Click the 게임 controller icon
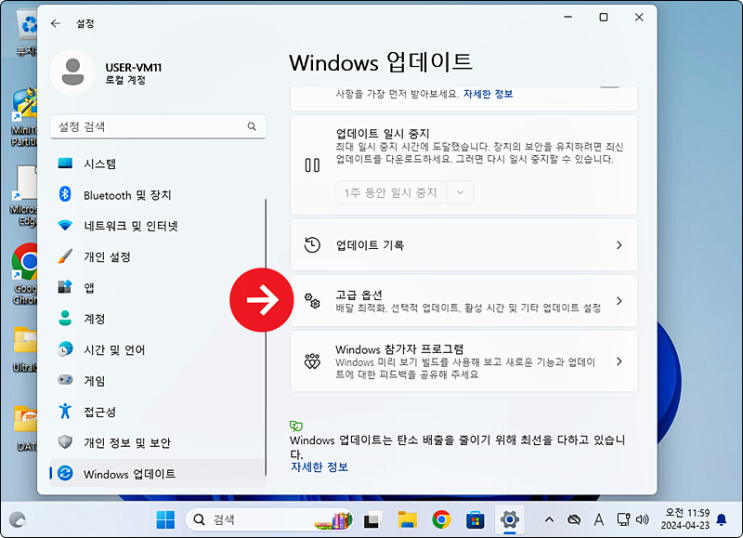The width and height of the screenshot is (743, 538). coord(65,380)
